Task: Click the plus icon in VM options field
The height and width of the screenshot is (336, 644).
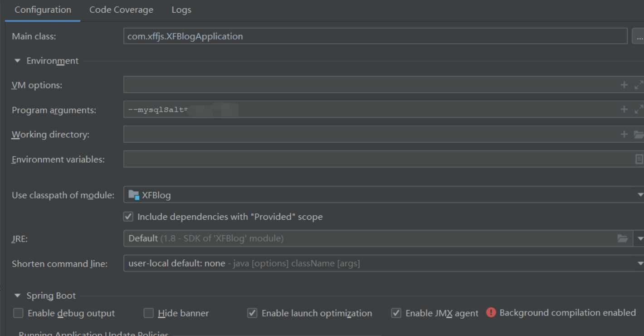Action: tap(624, 85)
